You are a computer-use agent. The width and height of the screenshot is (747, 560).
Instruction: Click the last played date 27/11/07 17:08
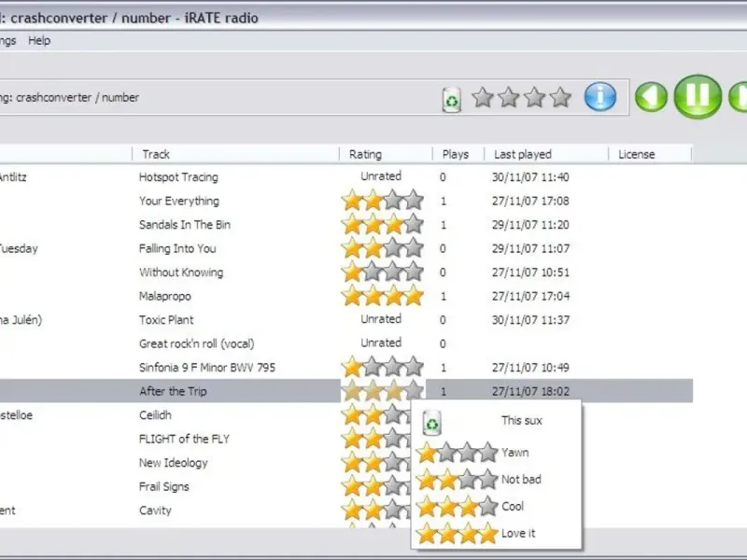[530, 201]
